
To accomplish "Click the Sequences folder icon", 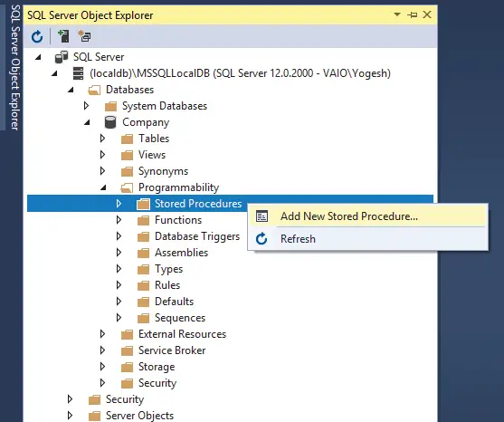I will 143,318.
